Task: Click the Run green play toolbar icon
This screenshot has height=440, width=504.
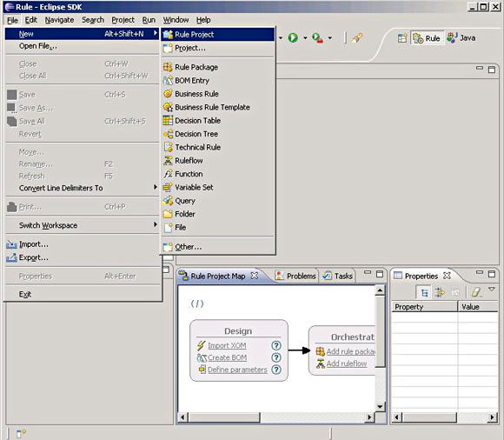Action: pyautogui.click(x=293, y=38)
